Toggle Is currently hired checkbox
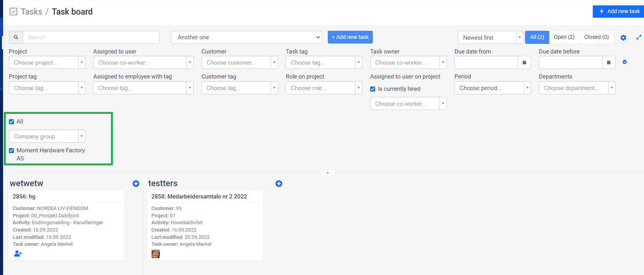Screen dimensions: 644x275 (373, 89)
